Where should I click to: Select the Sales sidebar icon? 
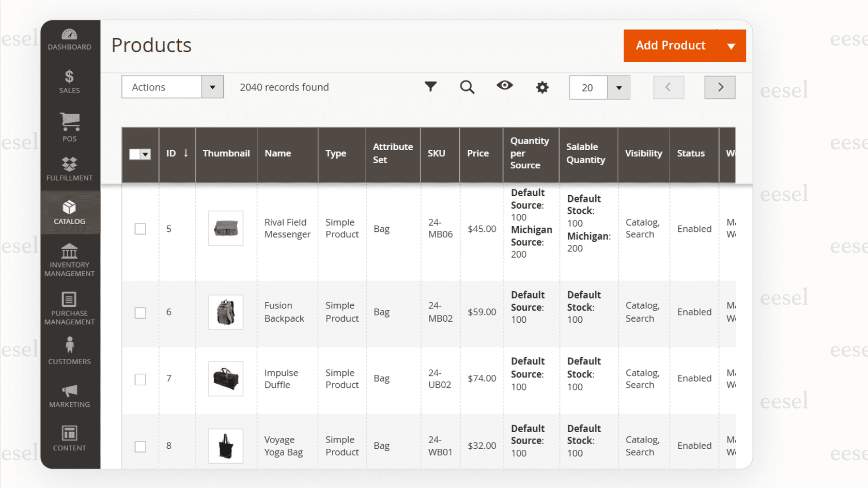[70, 82]
